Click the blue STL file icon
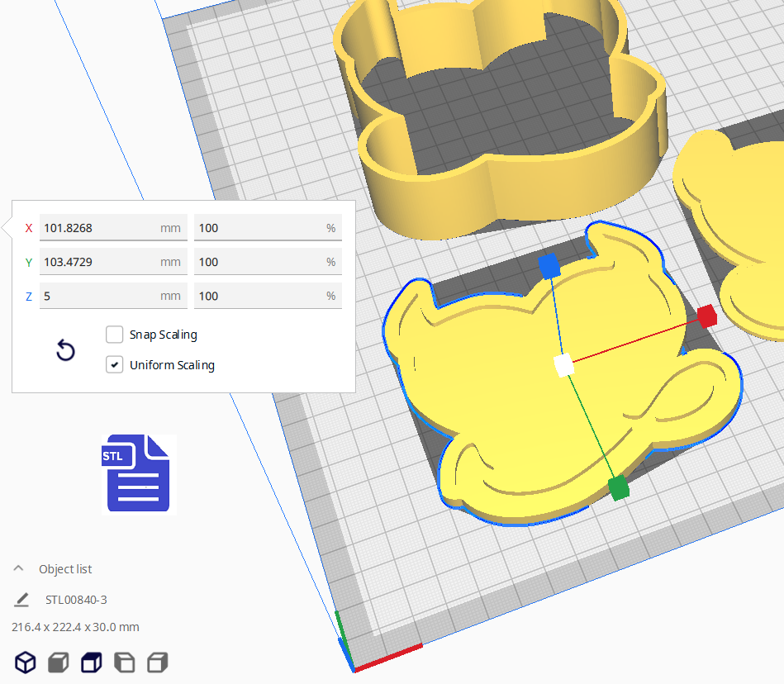 (x=138, y=474)
